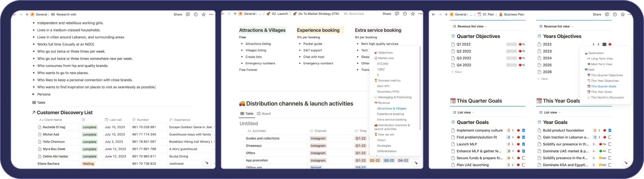Open comments in the Business Plan window
This screenshot has width=644, height=179.
tap(607, 14)
